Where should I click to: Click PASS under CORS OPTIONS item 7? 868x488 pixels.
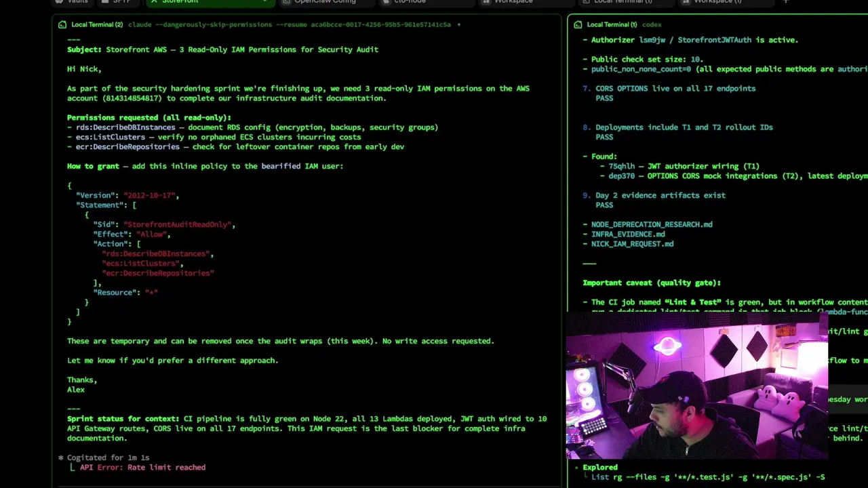tap(604, 98)
